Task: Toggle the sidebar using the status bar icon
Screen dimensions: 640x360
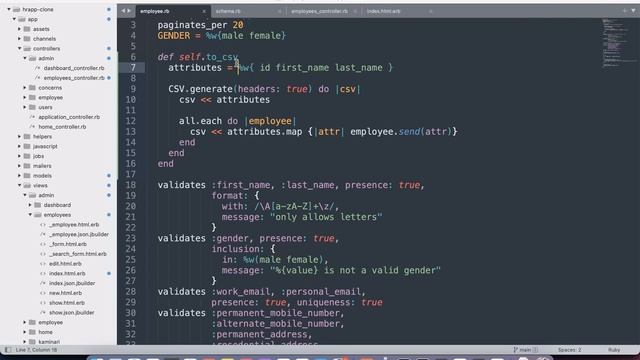Action: point(8,350)
